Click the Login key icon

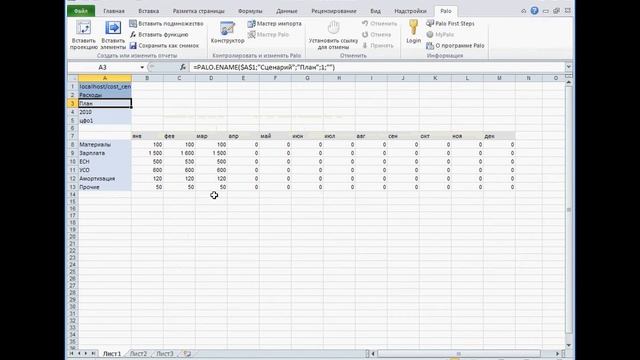coord(413,28)
